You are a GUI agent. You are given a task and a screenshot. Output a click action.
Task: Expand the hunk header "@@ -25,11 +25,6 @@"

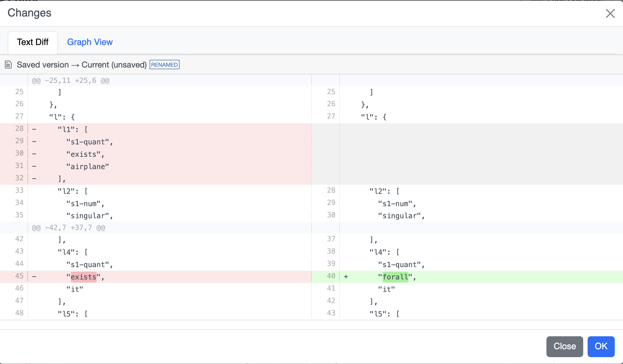click(x=70, y=80)
